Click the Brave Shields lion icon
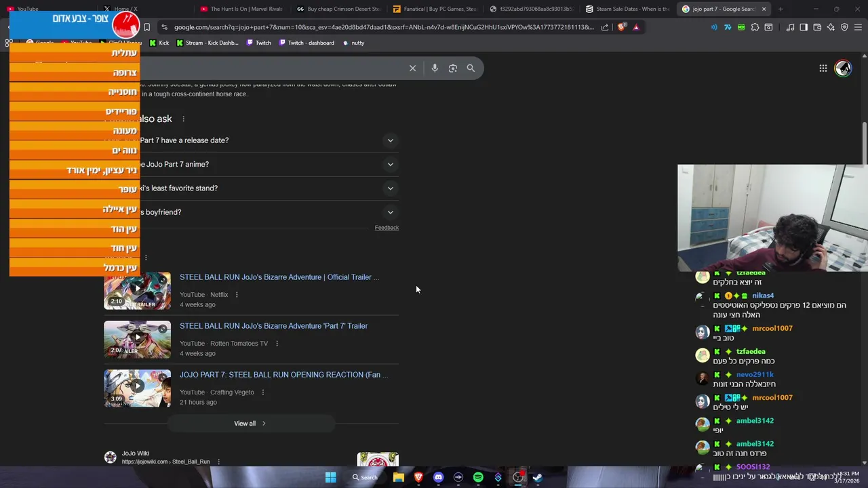The image size is (868, 488). (622, 27)
